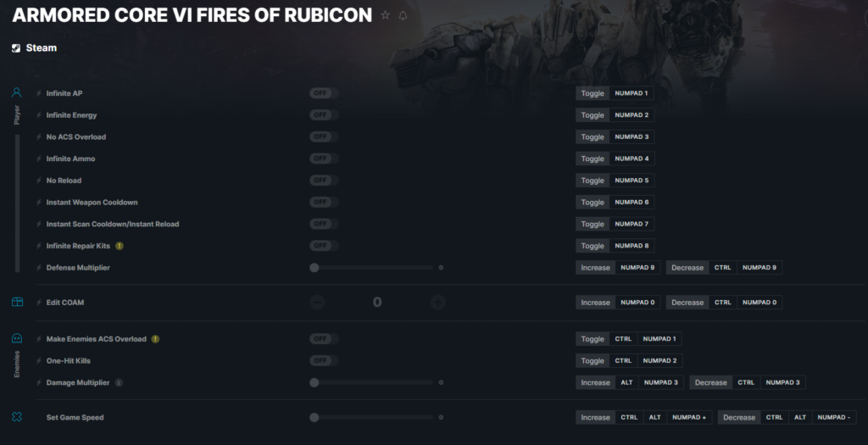Select the game speed icon in the sidebar
868x445 pixels.
tap(17, 417)
